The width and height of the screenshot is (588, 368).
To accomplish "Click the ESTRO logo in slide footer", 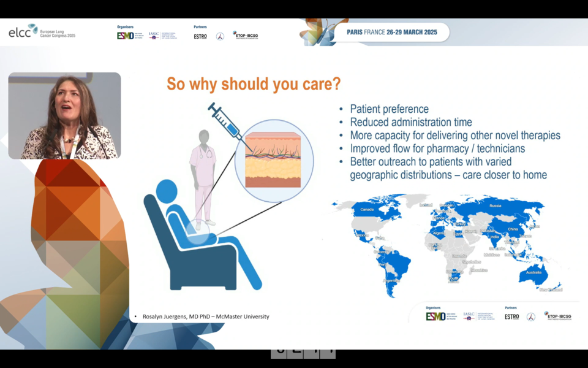I will pyautogui.click(x=511, y=316).
